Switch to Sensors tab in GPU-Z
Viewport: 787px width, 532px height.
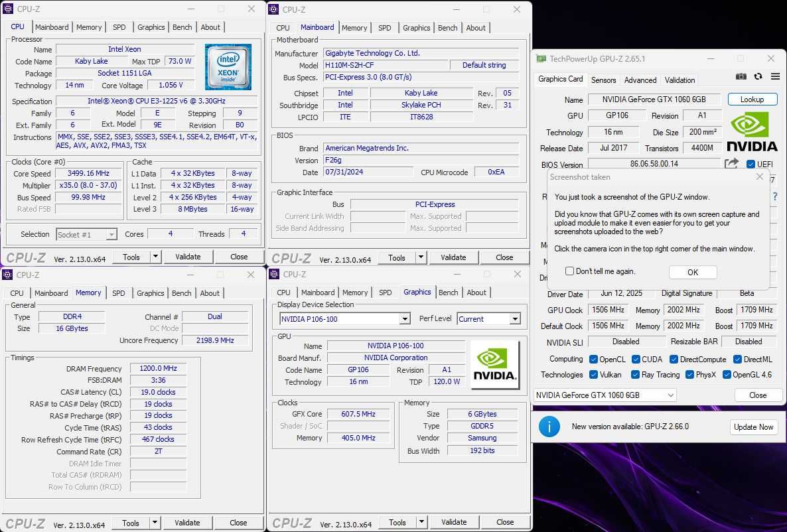[x=603, y=80]
